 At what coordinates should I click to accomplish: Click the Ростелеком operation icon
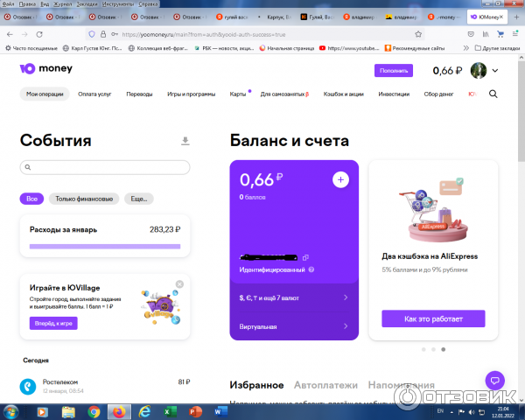pos(28,386)
